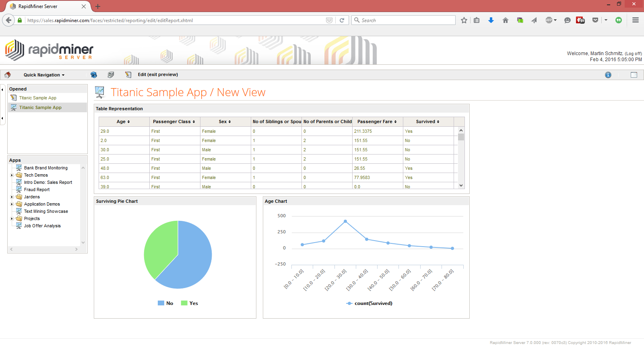Click Edit (exit preview) button
This screenshot has height=346, width=644.
[157, 75]
